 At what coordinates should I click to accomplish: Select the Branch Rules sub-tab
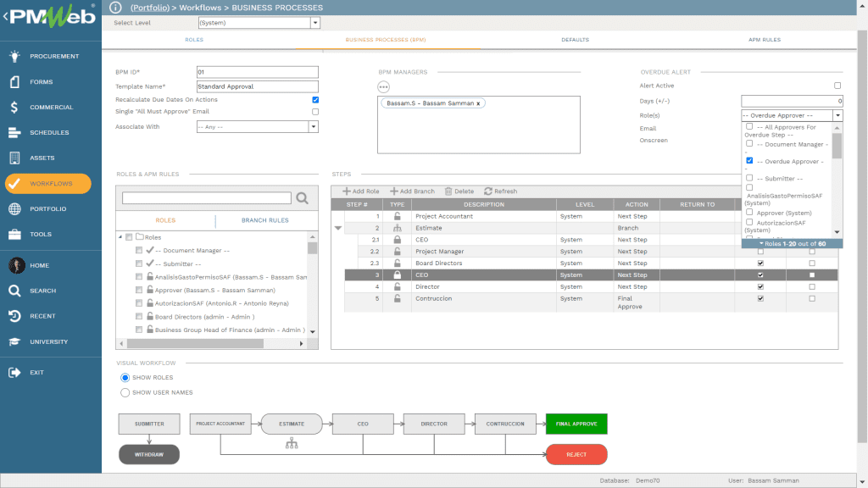[265, 220]
